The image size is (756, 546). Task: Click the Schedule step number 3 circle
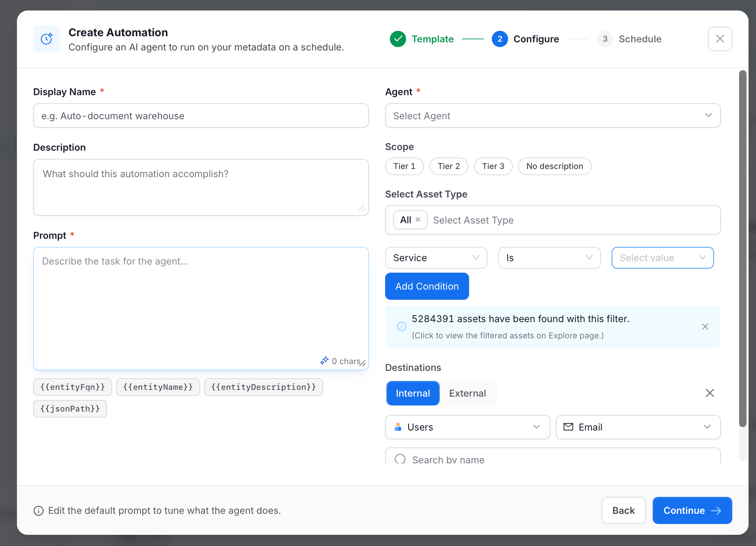[605, 39]
